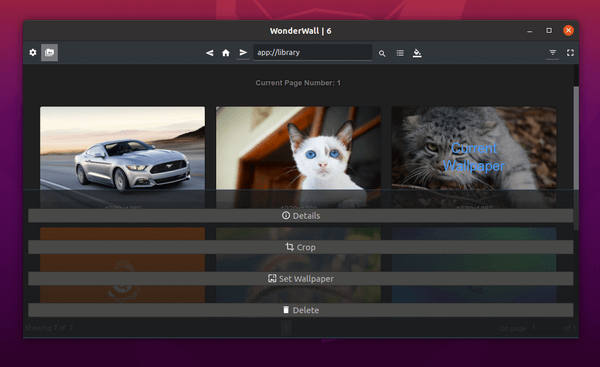The image size is (600, 367).
Task: Go forward with the right arrow
Action: pyautogui.click(x=243, y=52)
